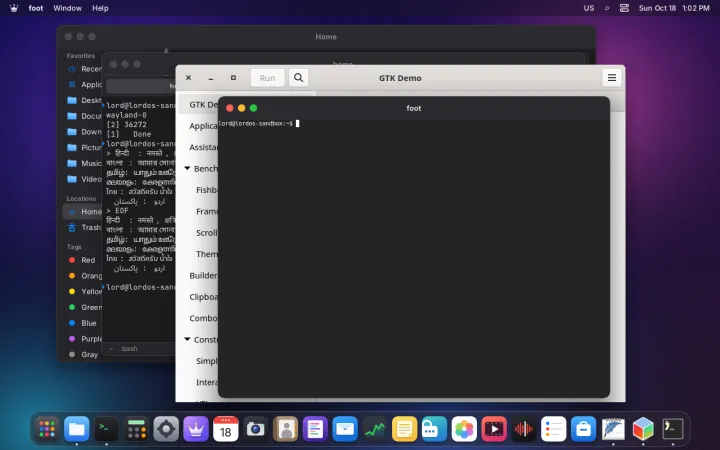The height and width of the screenshot is (450, 720).
Task: Open Downloads folder in Files sidebar
Action: [84, 132]
